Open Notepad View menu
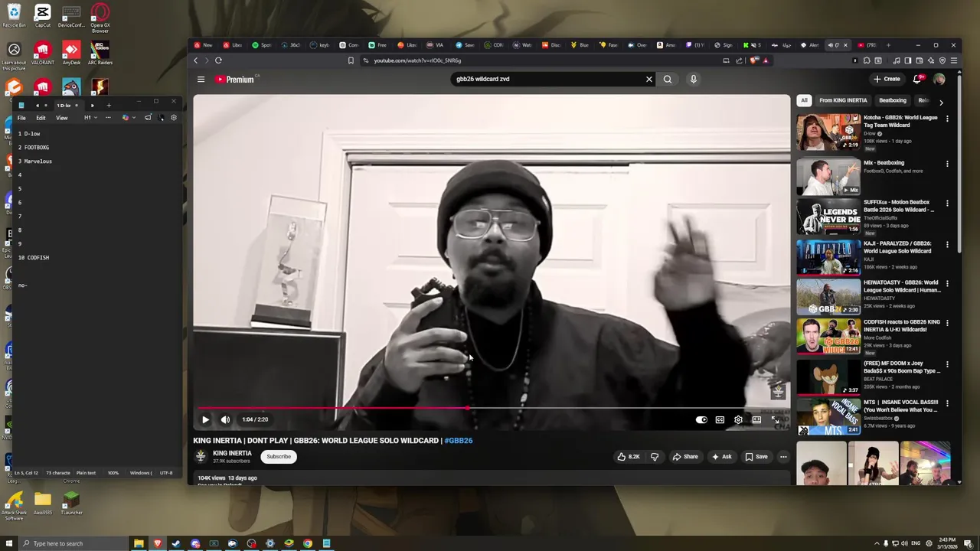This screenshot has height=551, width=980. click(62, 118)
